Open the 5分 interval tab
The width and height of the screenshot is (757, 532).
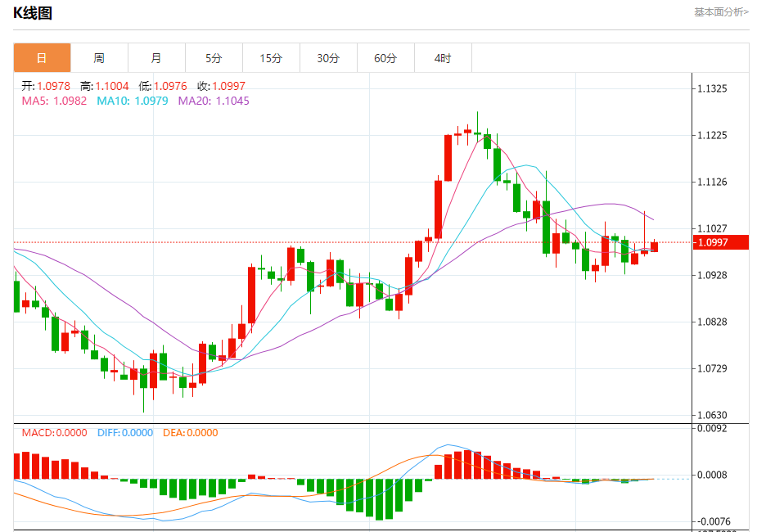point(214,58)
